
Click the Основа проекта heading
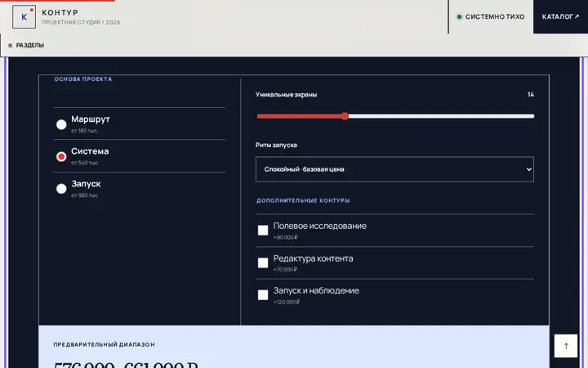coord(82,79)
